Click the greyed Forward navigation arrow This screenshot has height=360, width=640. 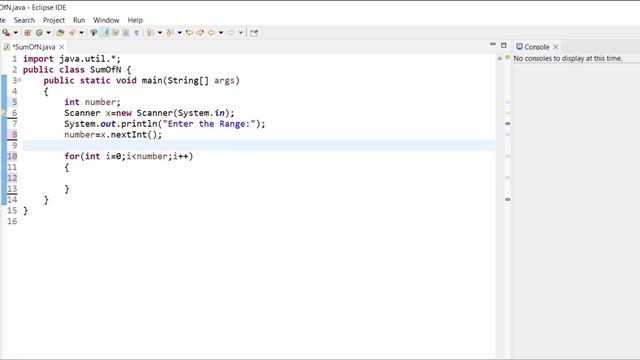[x=231, y=33]
